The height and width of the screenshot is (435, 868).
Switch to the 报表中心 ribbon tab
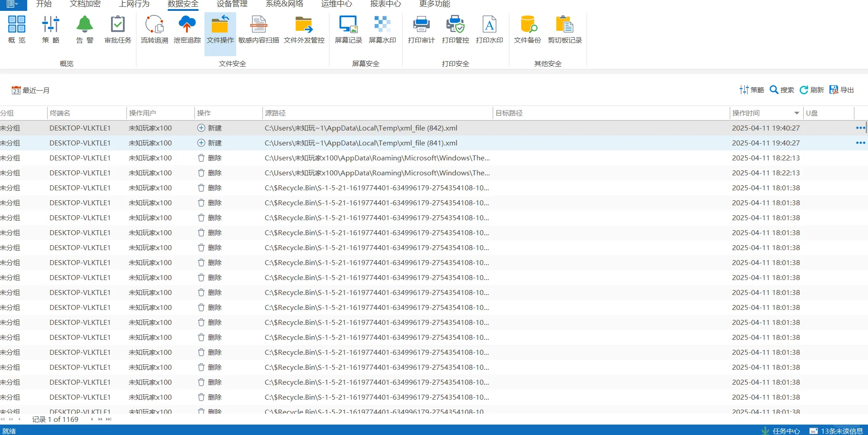coord(385,4)
